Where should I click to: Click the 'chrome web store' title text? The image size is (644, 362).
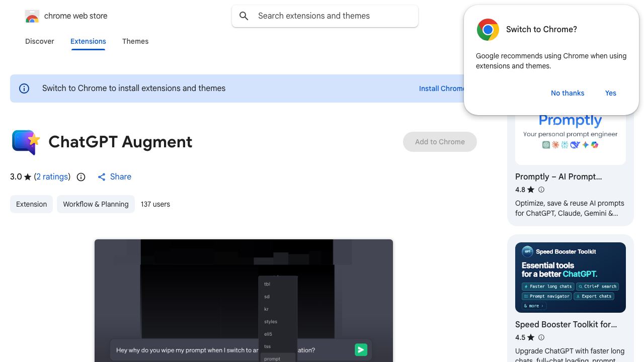pyautogui.click(x=76, y=16)
